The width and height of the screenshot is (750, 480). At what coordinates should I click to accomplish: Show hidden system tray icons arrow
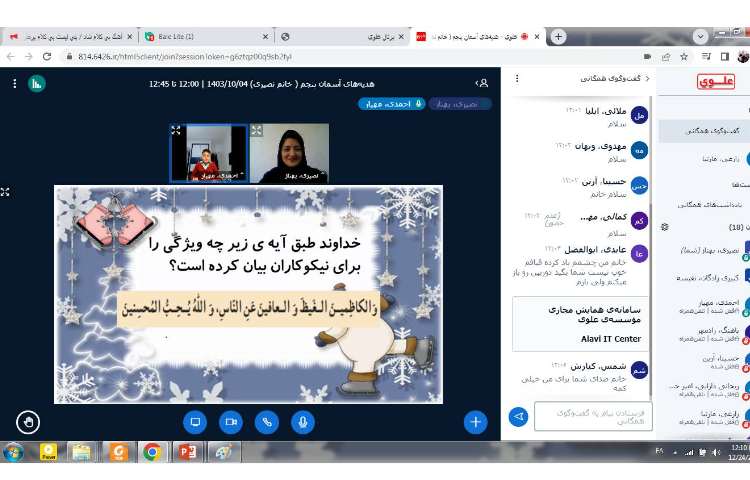click(675, 452)
